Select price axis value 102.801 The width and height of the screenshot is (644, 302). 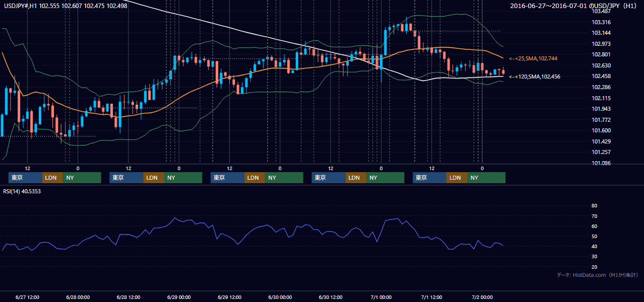pos(601,54)
